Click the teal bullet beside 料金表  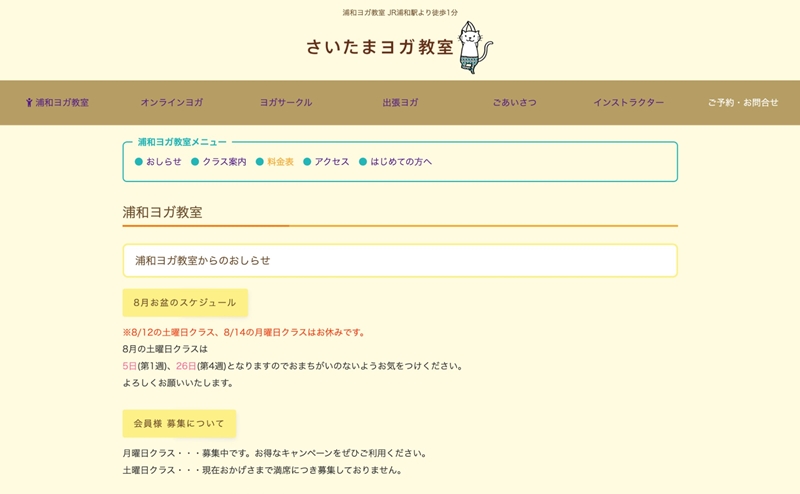pyautogui.click(x=260, y=161)
